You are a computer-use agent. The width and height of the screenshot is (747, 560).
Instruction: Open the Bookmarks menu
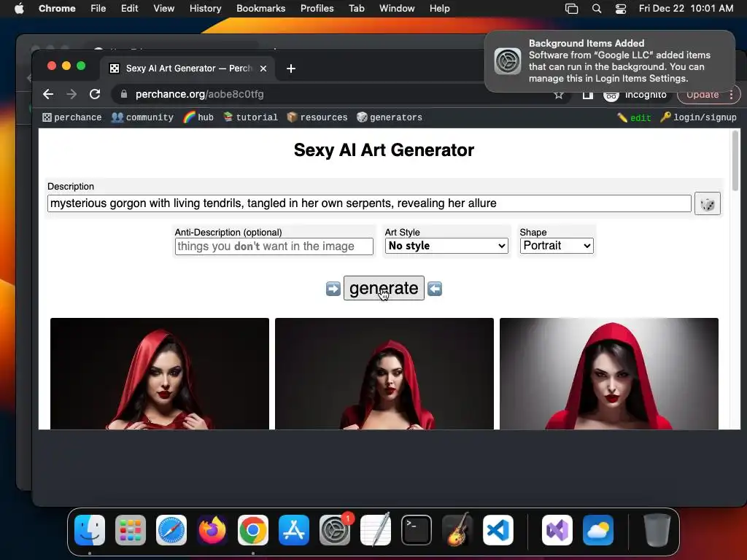tap(260, 9)
